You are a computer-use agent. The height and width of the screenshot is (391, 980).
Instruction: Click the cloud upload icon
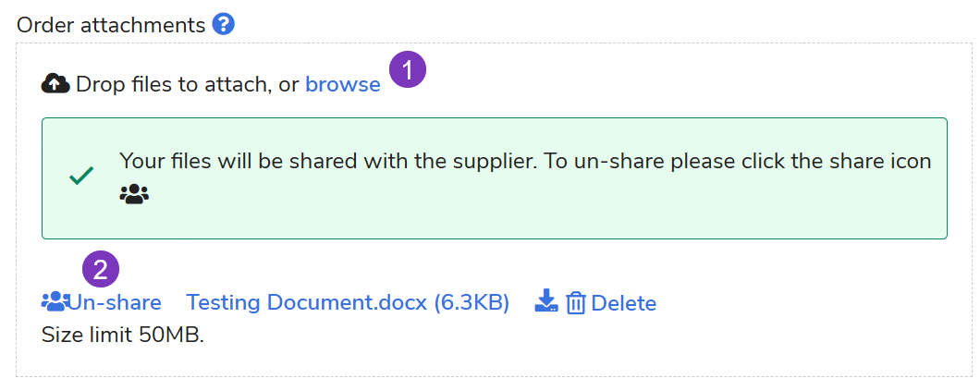pos(55,85)
